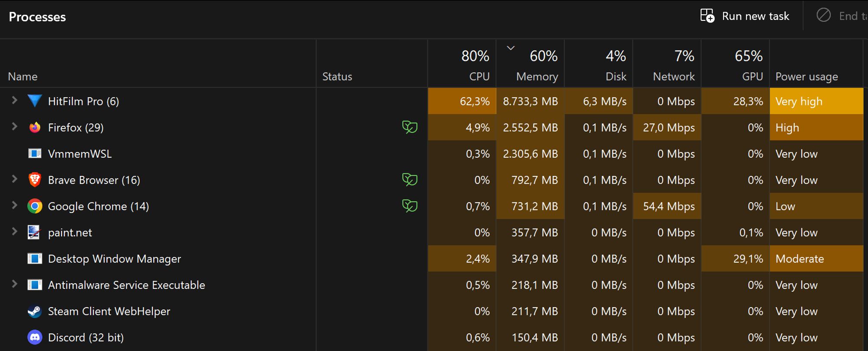This screenshot has width=868, height=351.
Task: Click Google Chrome's Low power usage cell
Action: click(x=816, y=206)
